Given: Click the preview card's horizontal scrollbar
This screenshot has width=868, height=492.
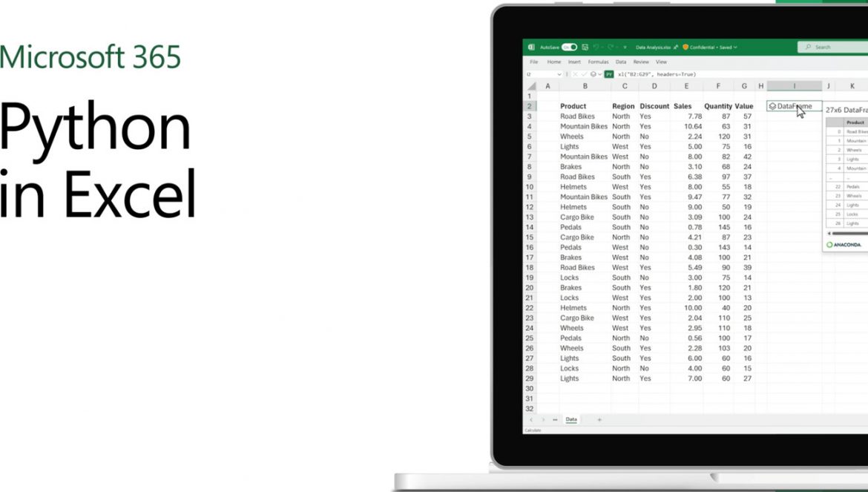Looking at the screenshot, I should click(x=850, y=234).
